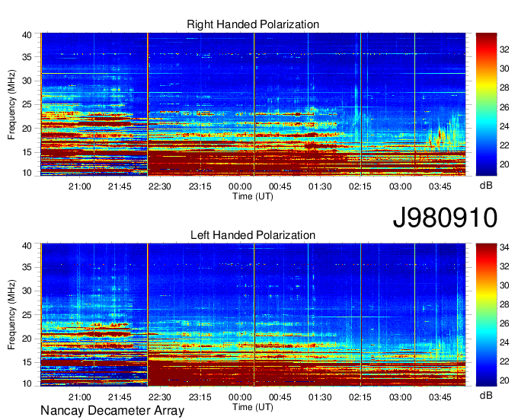The image size is (518, 420).
Task: Click the 26 value on top color bar
Action: click(x=504, y=107)
